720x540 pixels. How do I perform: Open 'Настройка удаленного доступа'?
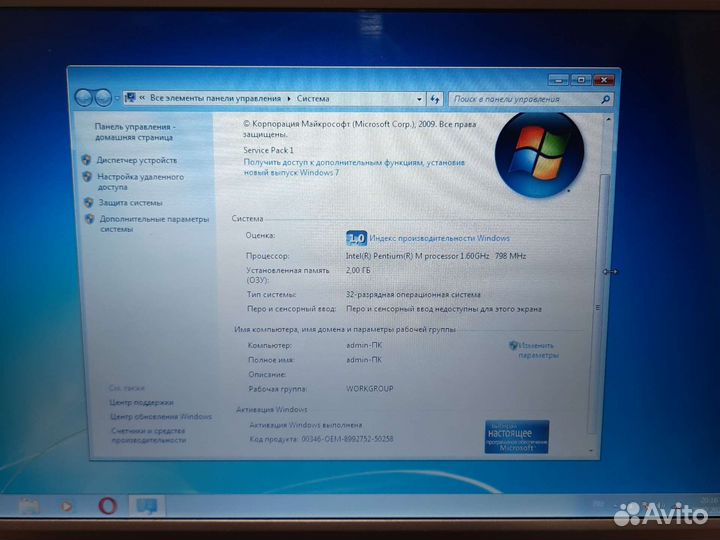(x=141, y=182)
